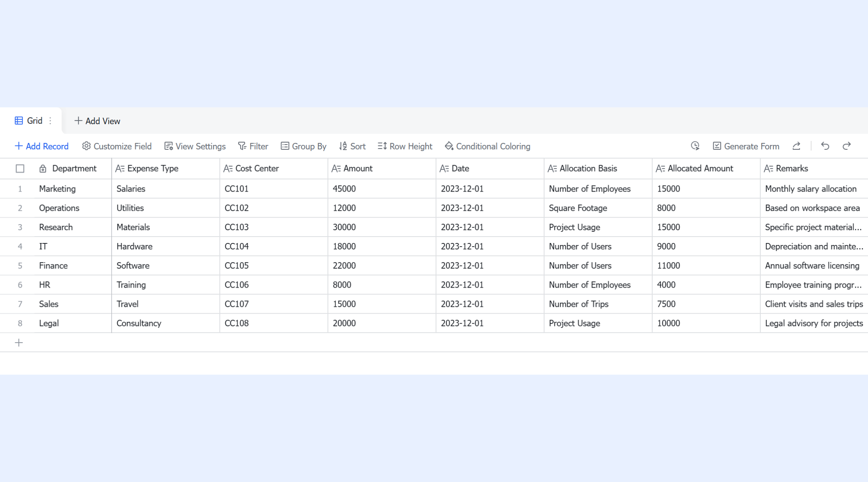Click the Operations department cell
The height and width of the screenshot is (482, 868).
[x=73, y=208]
